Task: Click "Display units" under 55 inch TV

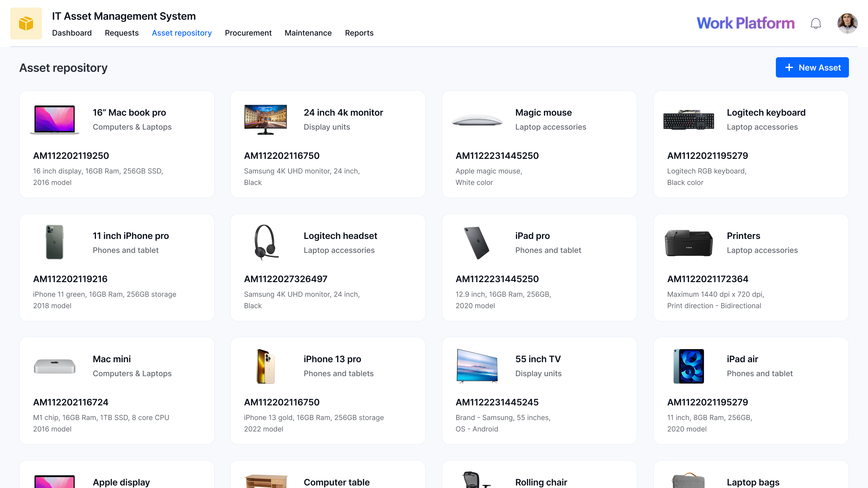Action: tap(538, 374)
